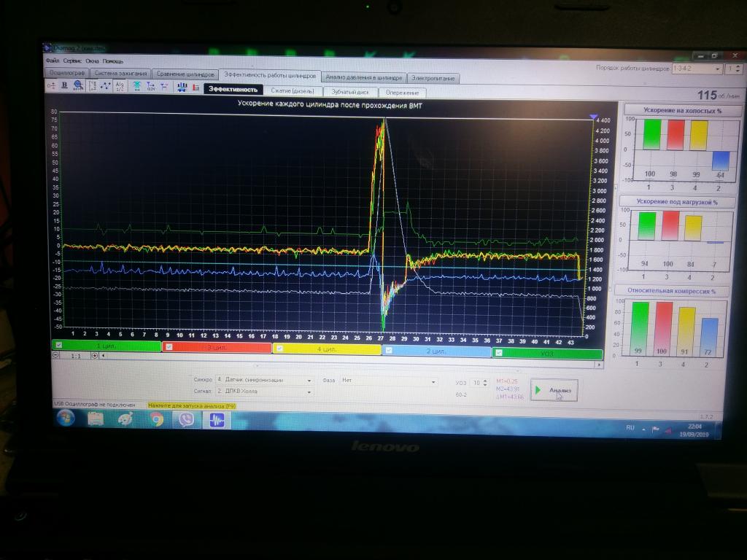Click the blue cylinder 2 bar labeled 72
The height and width of the screenshot is (560, 747).
[x=709, y=337]
